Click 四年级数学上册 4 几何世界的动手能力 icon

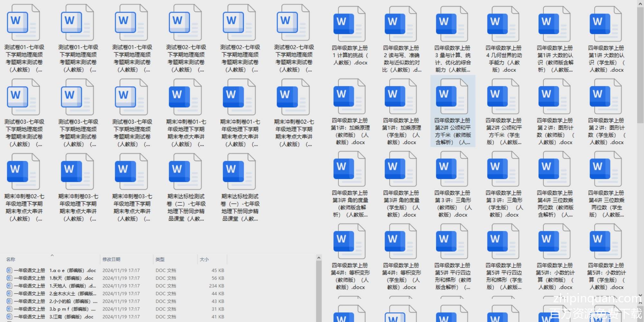tap(503, 24)
